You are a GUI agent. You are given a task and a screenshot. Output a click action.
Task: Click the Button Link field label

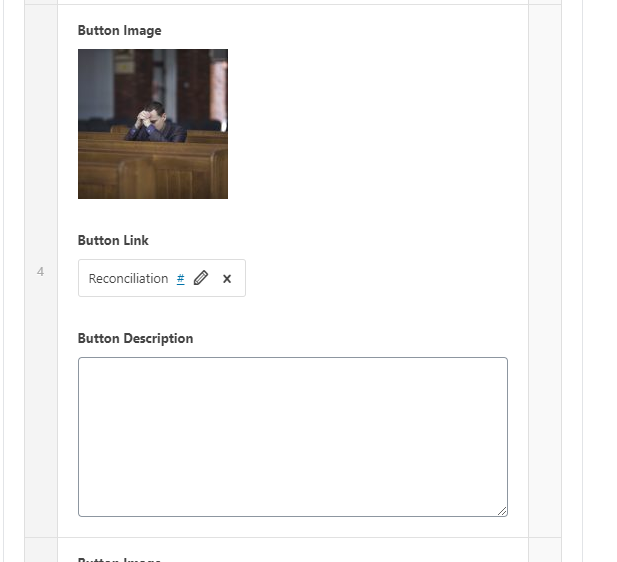(113, 241)
